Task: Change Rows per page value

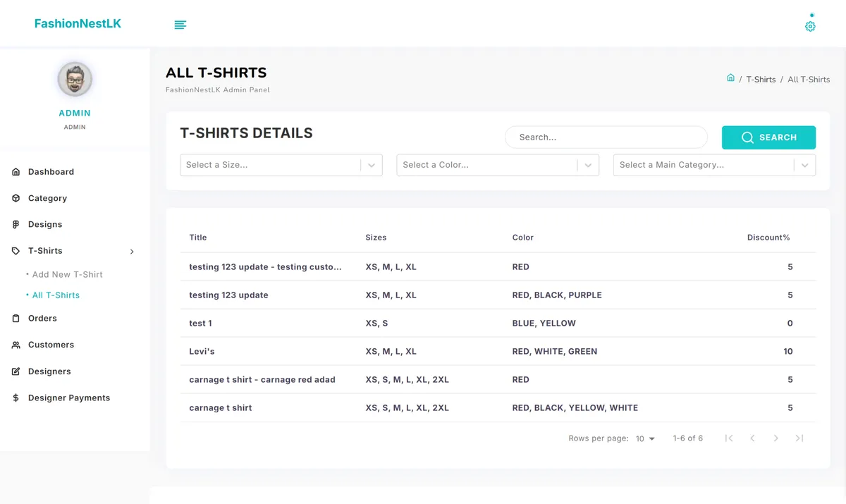Action: [x=644, y=438]
